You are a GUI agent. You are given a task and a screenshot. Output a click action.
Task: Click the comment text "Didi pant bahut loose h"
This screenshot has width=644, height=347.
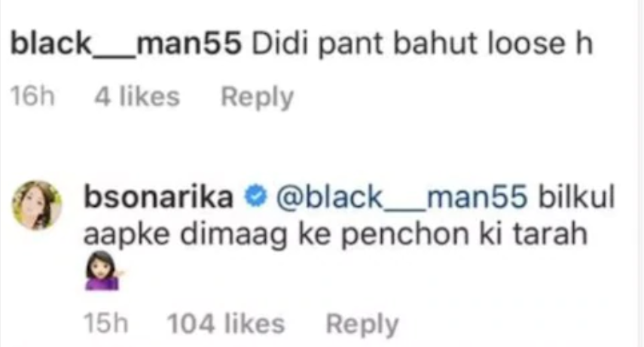pyautogui.click(x=423, y=44)
